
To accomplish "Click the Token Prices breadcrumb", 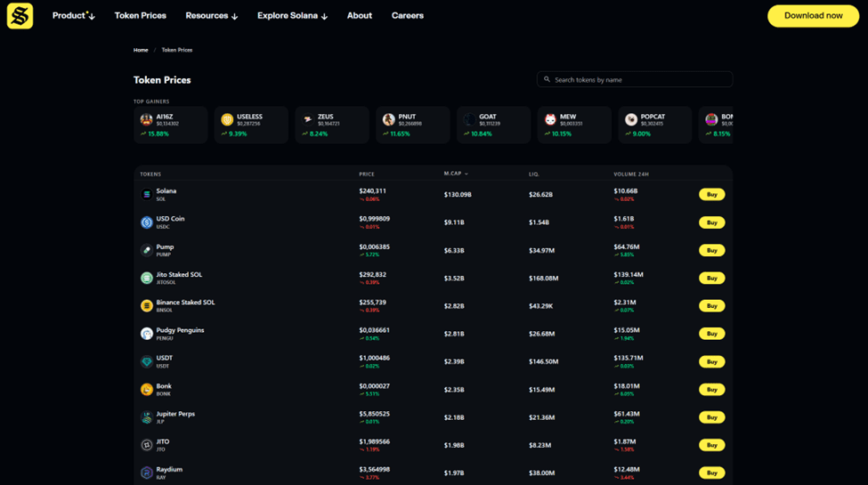I will [x=176, y=50].
